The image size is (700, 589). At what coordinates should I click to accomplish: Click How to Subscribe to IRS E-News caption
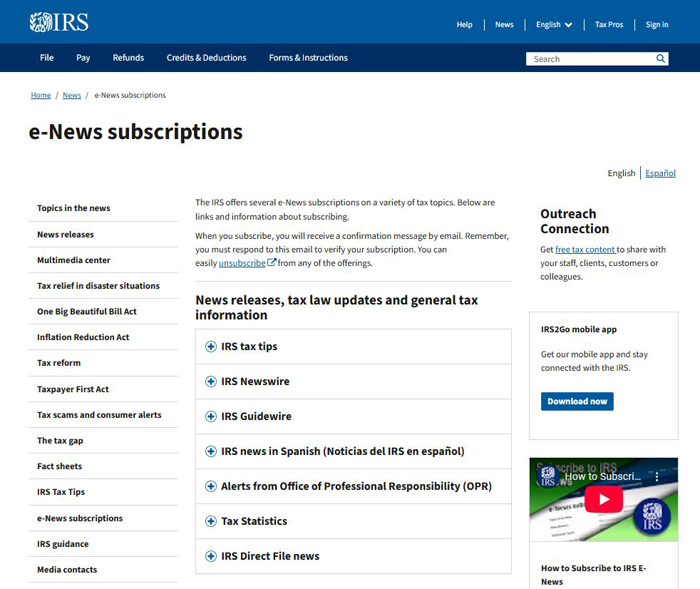tap(593, 575)
